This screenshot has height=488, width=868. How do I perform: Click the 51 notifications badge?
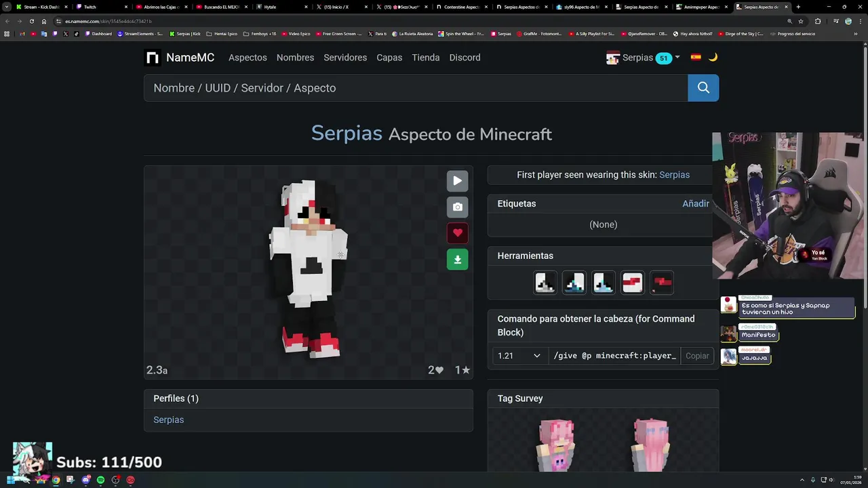pos(663,58)
